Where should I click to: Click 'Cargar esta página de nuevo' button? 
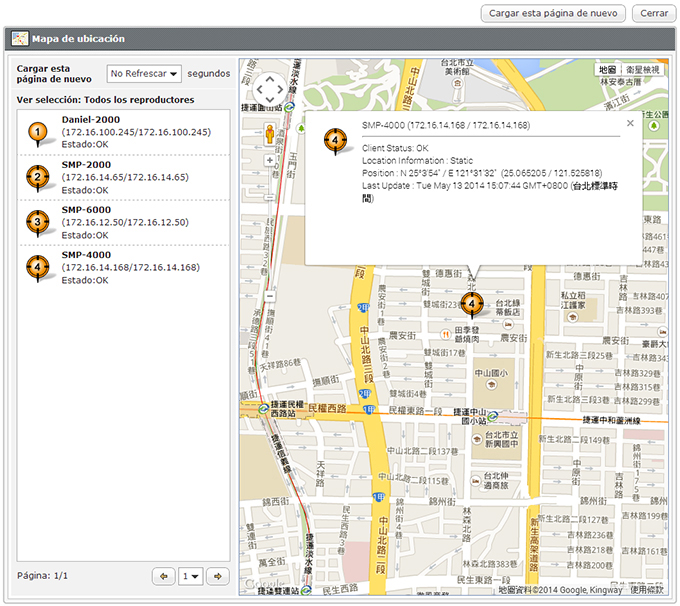[x=553, y=13]
